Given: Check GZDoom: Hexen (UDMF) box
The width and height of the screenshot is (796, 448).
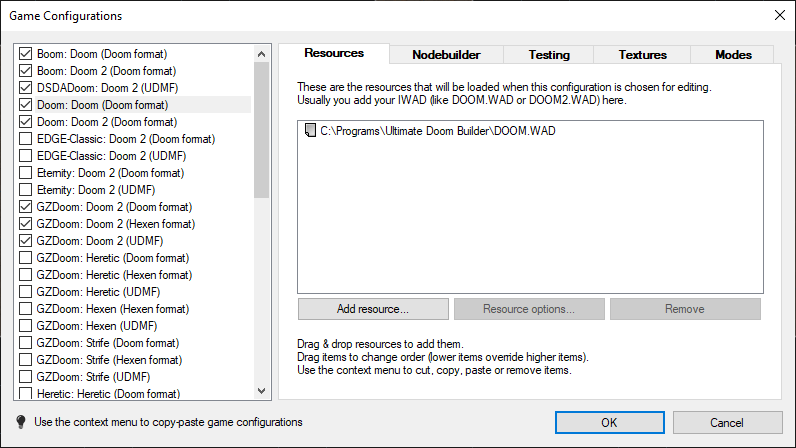Looking at the screenshot, I should click(25, 326).
